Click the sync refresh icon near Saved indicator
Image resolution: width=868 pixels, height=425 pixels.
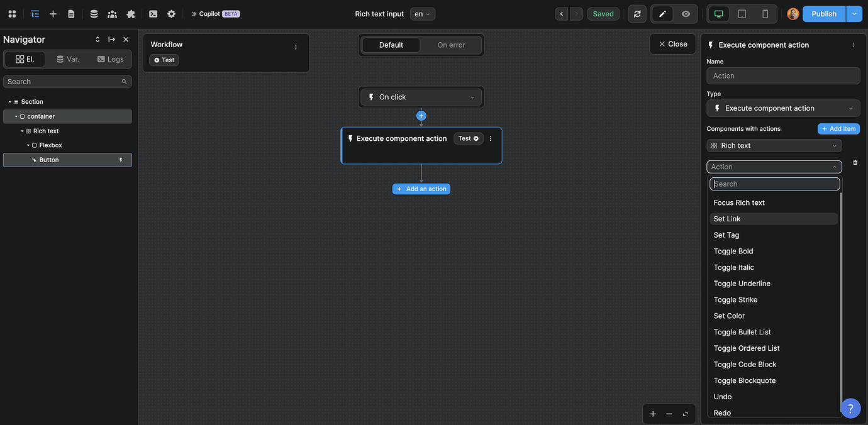click(x=637, y=13)
